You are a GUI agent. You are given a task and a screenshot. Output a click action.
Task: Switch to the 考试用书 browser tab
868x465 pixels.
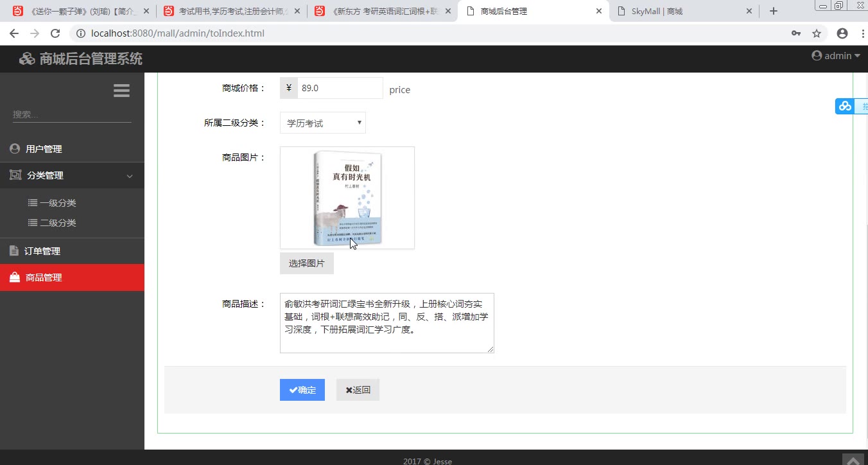coord(231,11)
